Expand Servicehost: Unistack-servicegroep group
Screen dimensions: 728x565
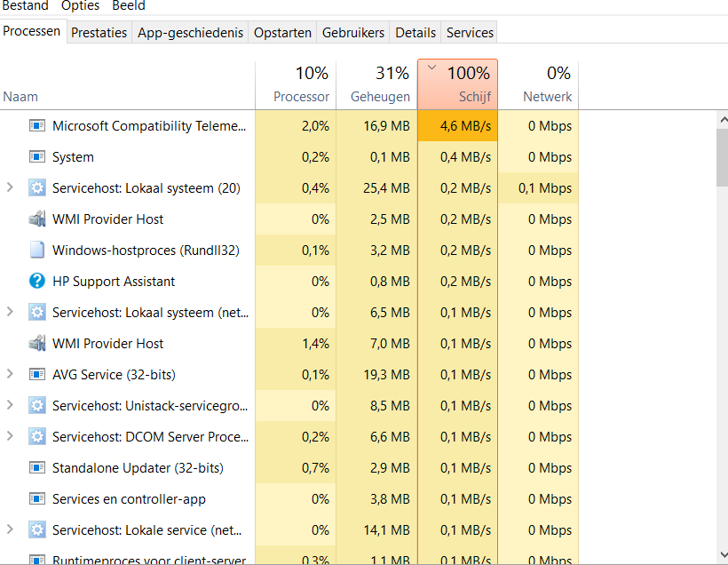[10, 405]
